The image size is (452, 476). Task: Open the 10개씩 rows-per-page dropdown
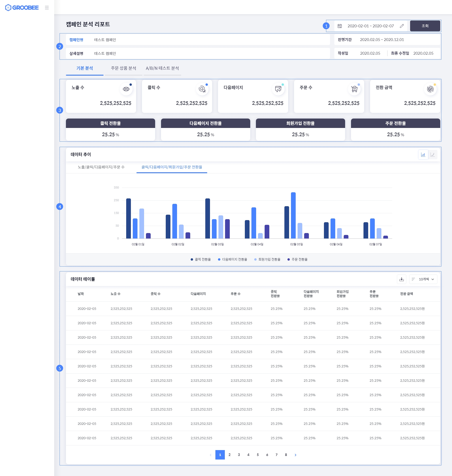click(x=423, y=279)
